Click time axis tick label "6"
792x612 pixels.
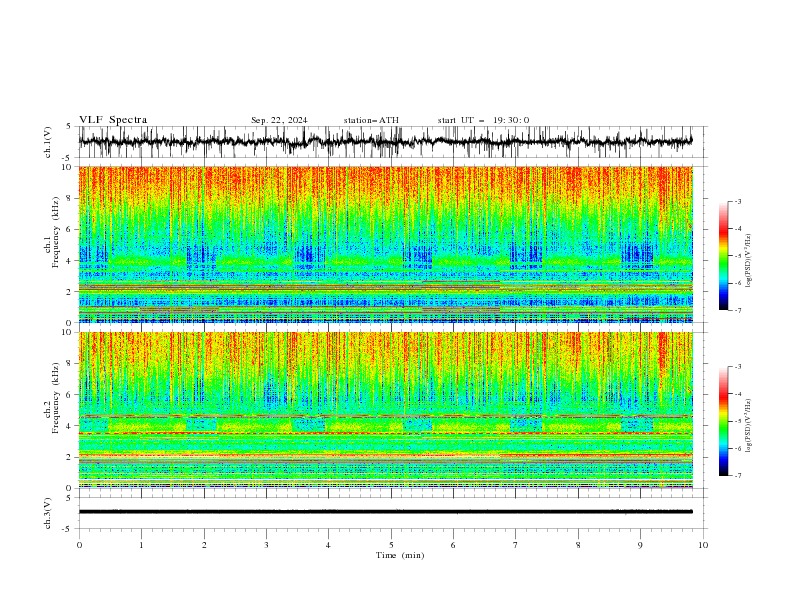(x=453, y=545)
